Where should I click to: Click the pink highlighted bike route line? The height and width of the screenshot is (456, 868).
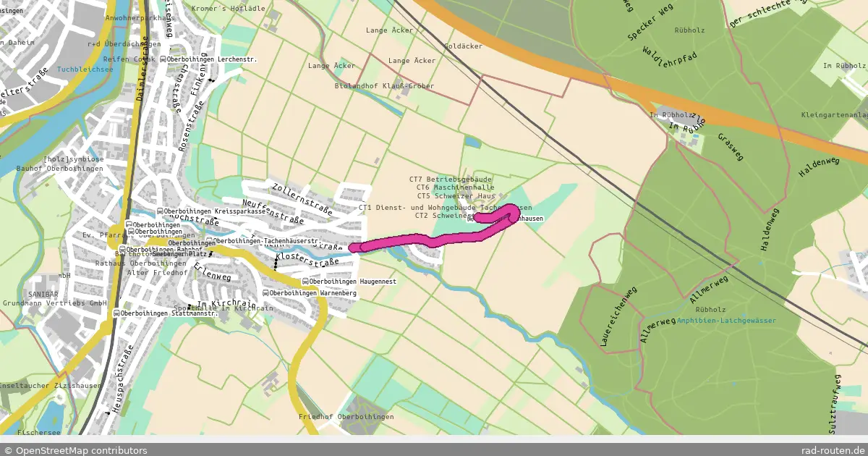pyautogui.click(x=434, y=239)
